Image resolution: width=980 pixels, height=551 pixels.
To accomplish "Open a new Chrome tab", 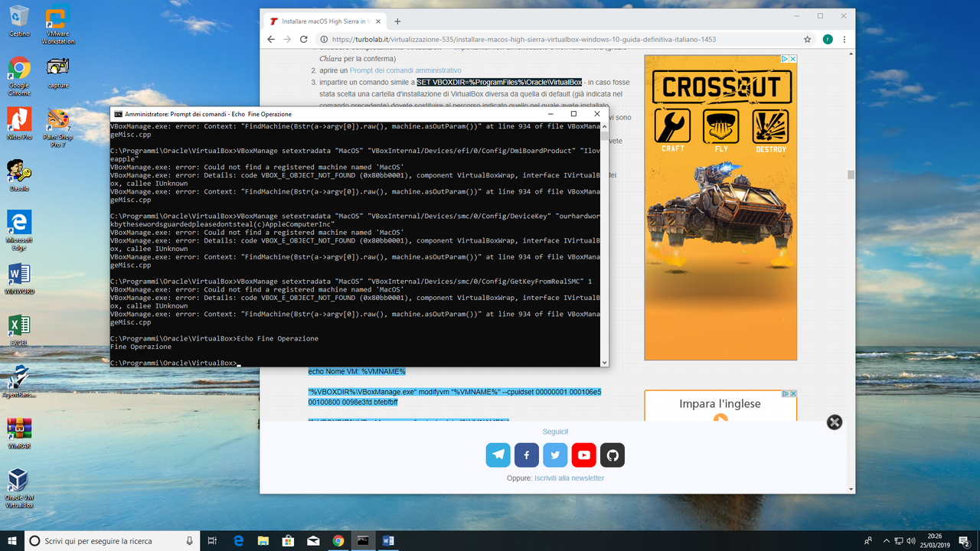I will point(397,21).
